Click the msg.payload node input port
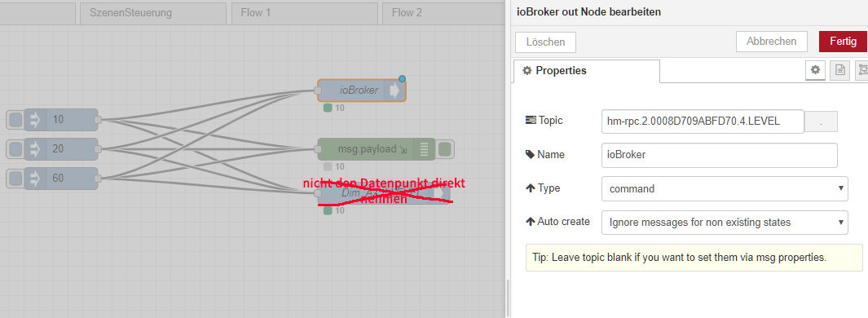This screenshot has height=318, width=868. (318, 149)
